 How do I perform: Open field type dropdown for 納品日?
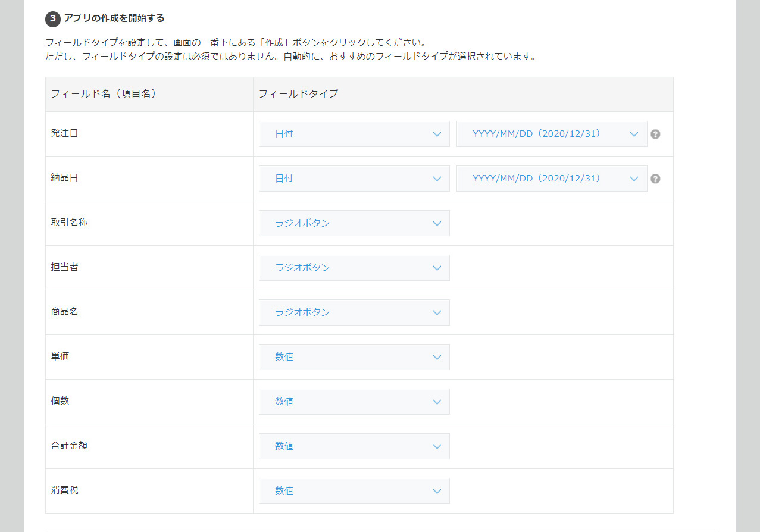pyautogui.click(x=354, y=179)
